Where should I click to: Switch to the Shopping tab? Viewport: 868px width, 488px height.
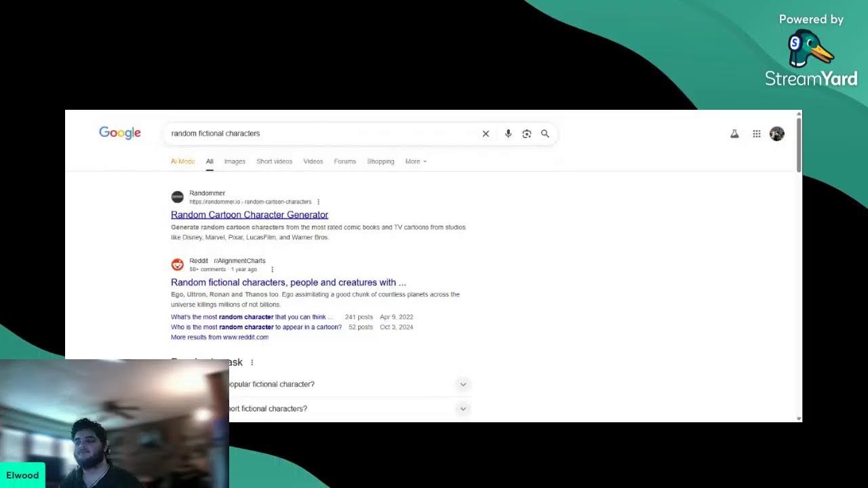pos(380,161)
